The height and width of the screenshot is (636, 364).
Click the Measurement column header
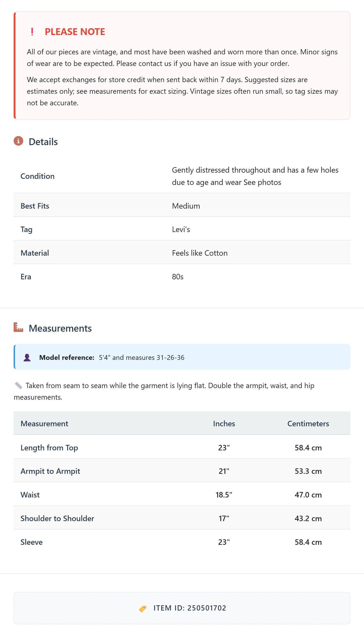[44, 424]
